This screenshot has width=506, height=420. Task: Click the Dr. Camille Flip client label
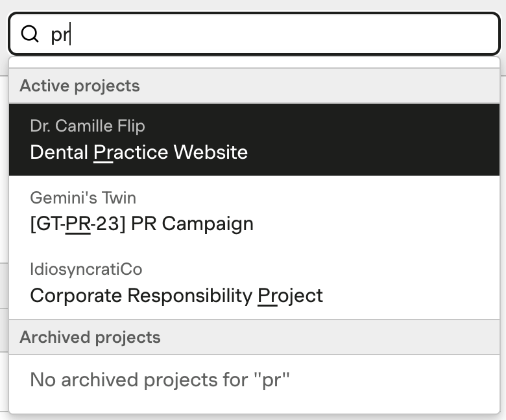pyautogui.click(x=88, y=126)
